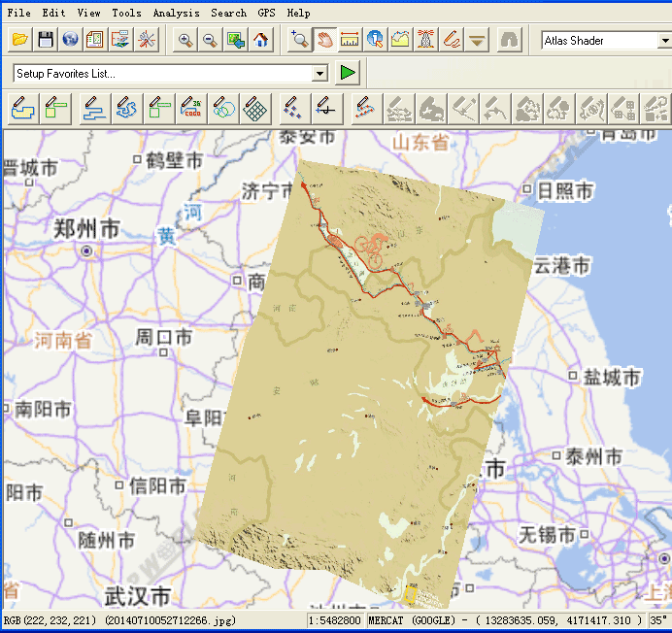Select the Feature Info tool
The image size is (672, 633).
click(375, 40)
